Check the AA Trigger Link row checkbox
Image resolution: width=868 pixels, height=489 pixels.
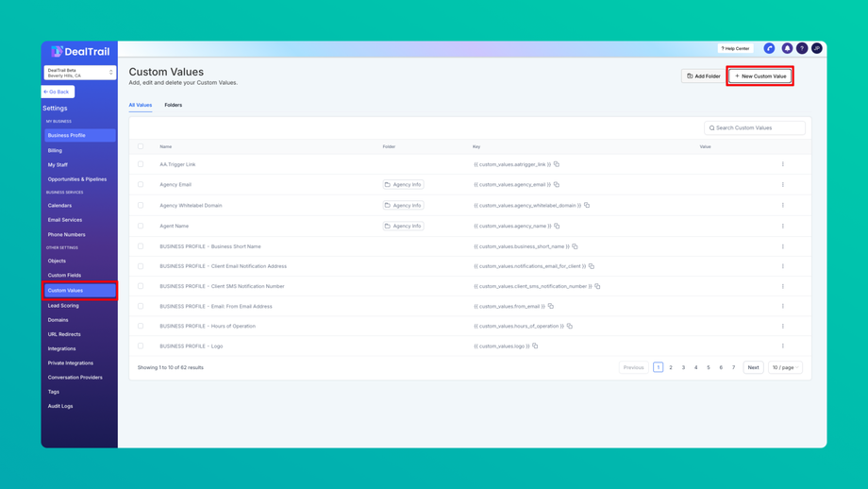[x=141, y=164]
